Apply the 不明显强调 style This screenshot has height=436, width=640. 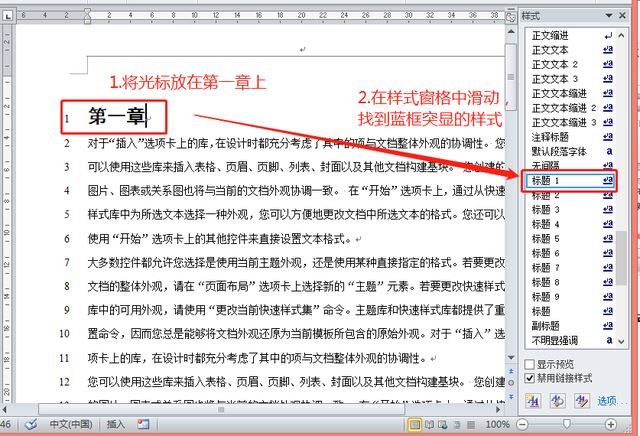point(570,340)
